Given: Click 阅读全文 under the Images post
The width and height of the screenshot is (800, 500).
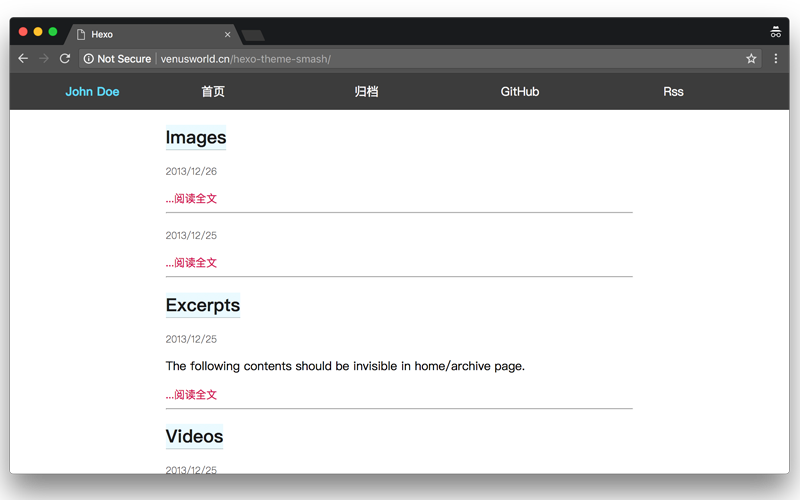Looking at the screenshot, I should [x=192, y=199].
